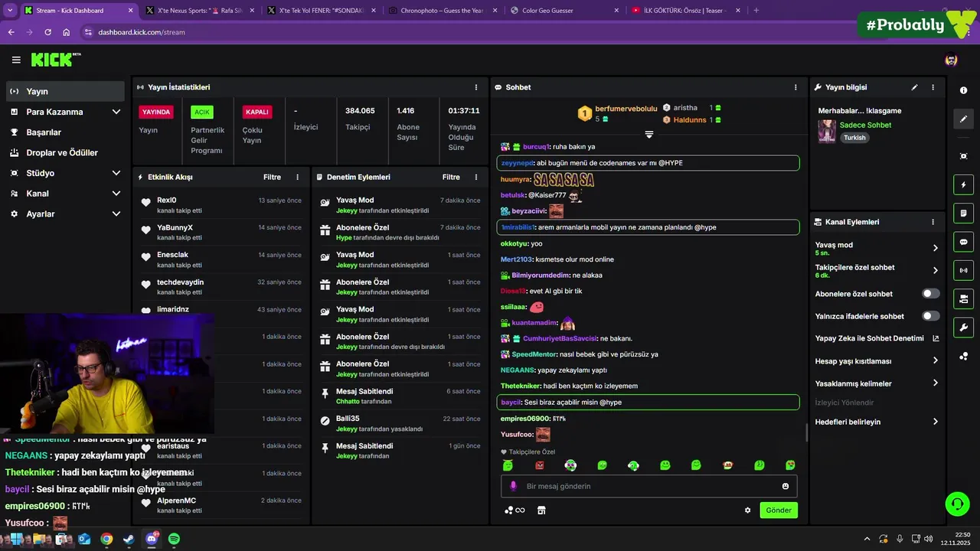Select Yayın in the left sidebar

coord(65,91)
